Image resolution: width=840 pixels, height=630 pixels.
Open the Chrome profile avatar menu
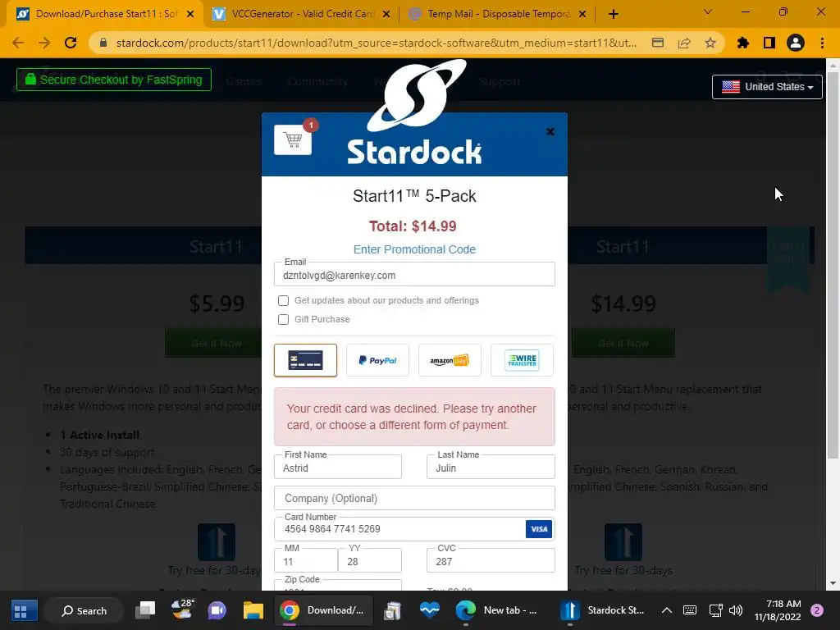click(x=796, y=43)
